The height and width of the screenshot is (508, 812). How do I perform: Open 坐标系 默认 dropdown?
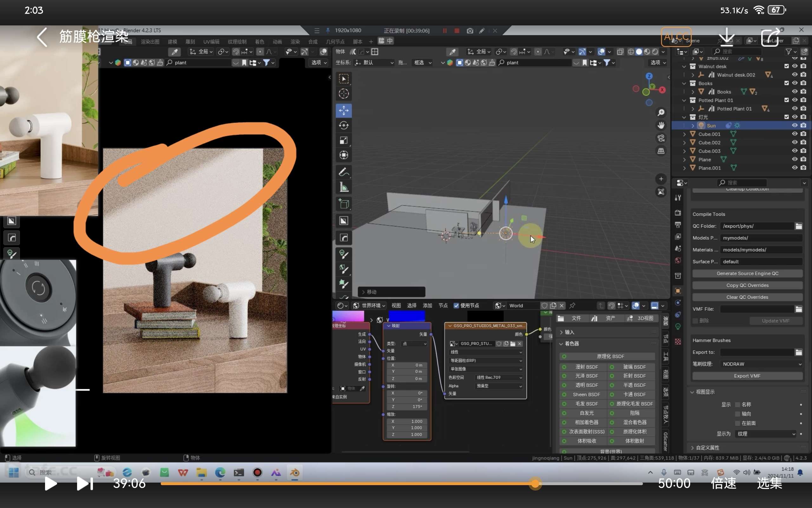[x=374, y=63]
